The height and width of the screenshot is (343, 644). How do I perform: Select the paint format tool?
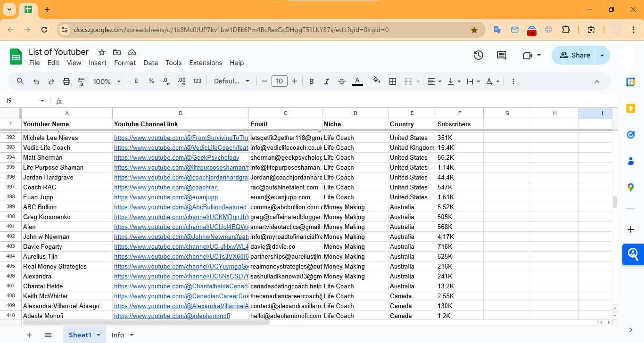point(81,82)
